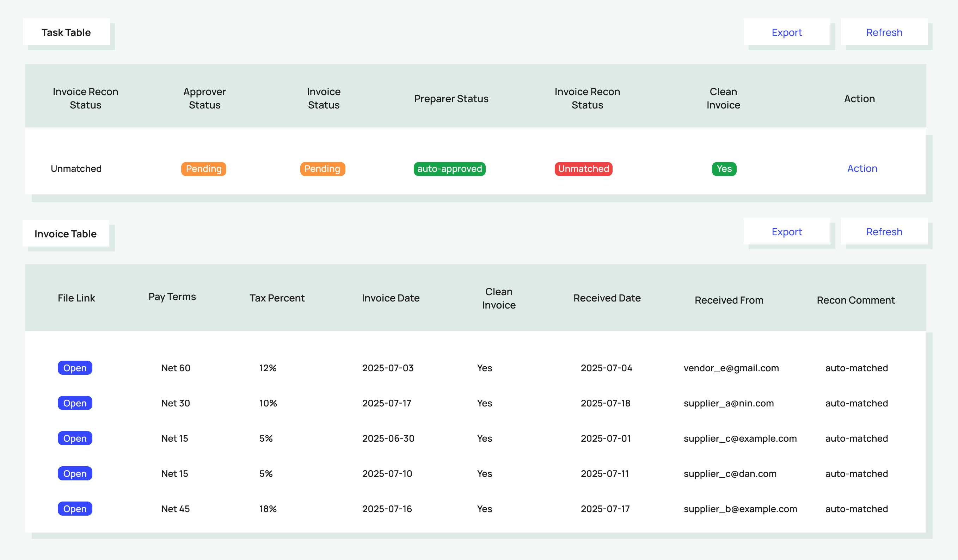The image size is (958, 560).
Task: Select the Invoice Table tab label
Action: click(x=66, y=234)
